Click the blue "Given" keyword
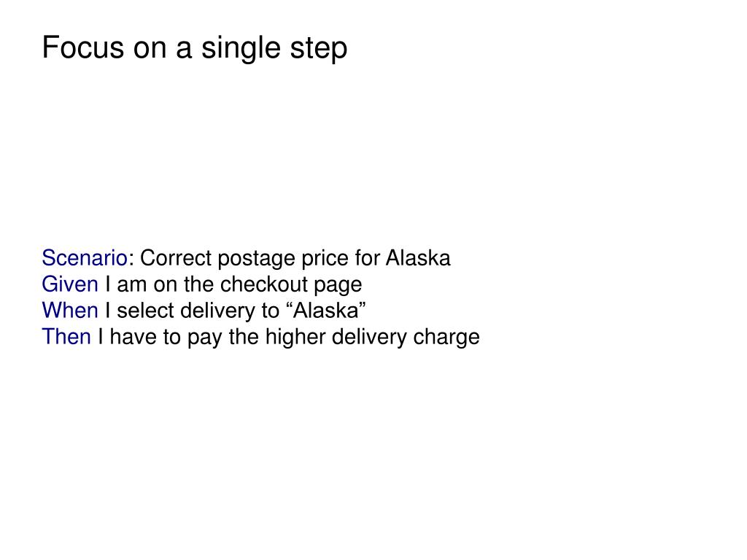747x560 pixels. pyautogui.click(x=70, y=284)
